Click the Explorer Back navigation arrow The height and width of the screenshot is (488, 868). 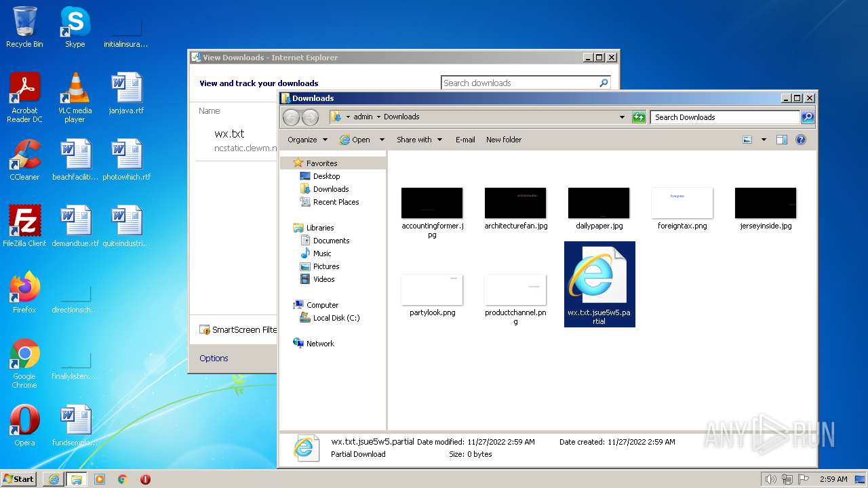coord(291,117)
